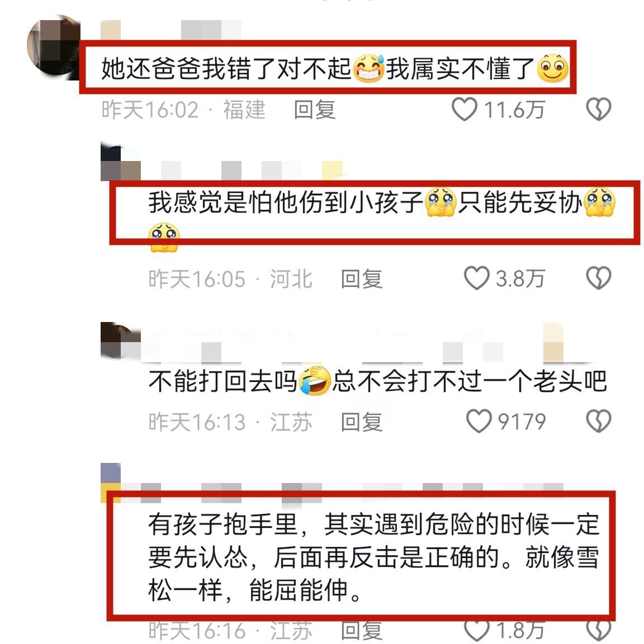Reply to the 16:02 福建 comment

point(315,110)
